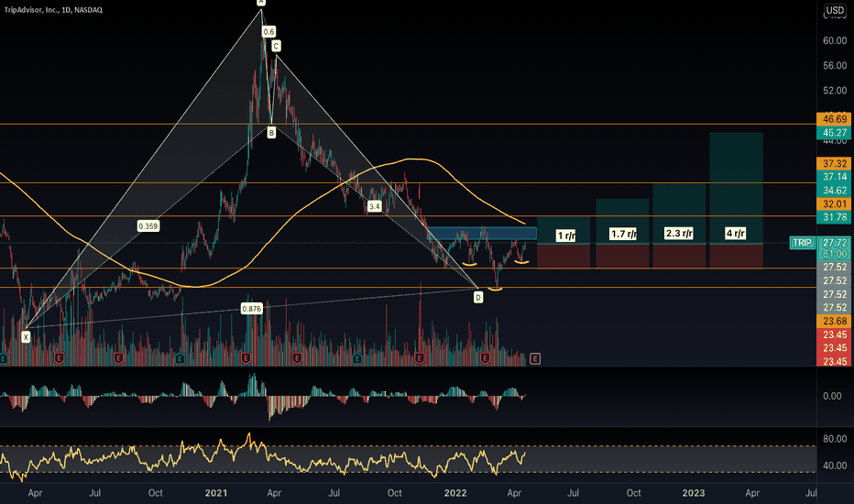
Task: Click the '4 r/r' position label
Action: pyautogui.click(x=735, y=234)
